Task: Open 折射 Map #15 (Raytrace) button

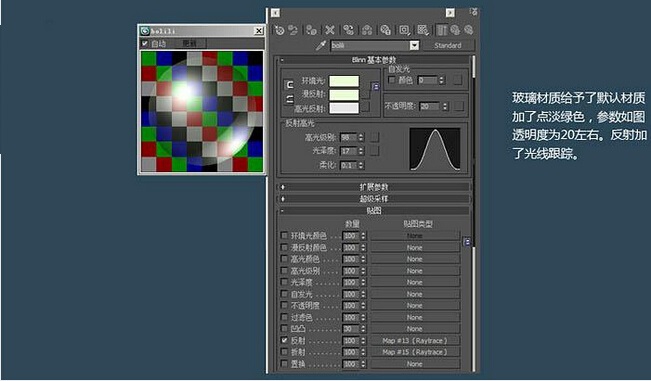Action: pyautogui.click(x=415, y=352)
